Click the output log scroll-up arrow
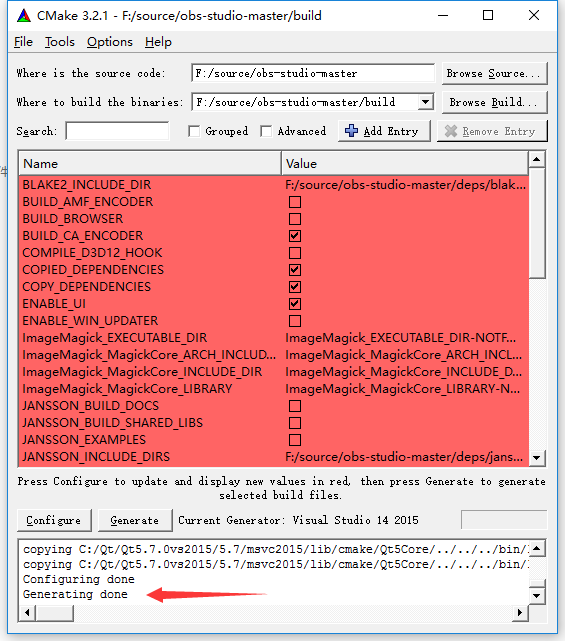 (537, 548)
